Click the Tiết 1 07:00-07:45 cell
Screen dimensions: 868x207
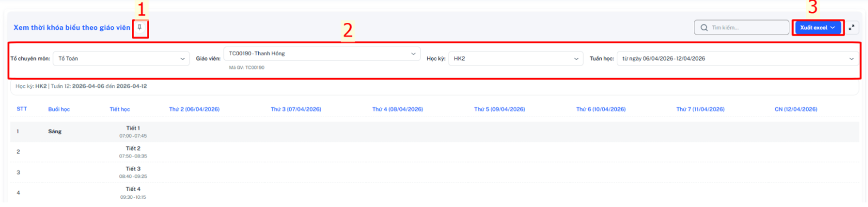(x=133, y=132)
